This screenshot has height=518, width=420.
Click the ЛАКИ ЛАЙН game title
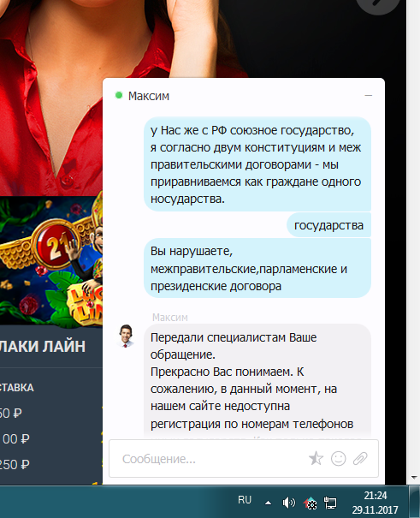point(43,346)
